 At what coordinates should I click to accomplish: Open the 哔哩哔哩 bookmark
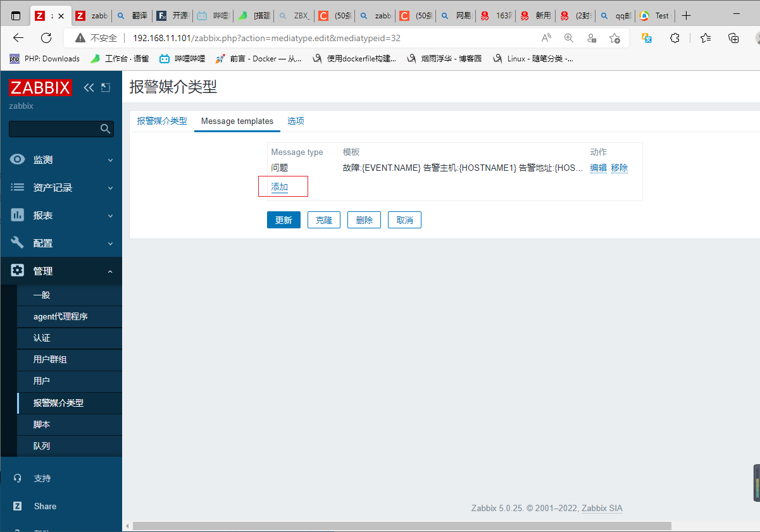tap(182, 58)
